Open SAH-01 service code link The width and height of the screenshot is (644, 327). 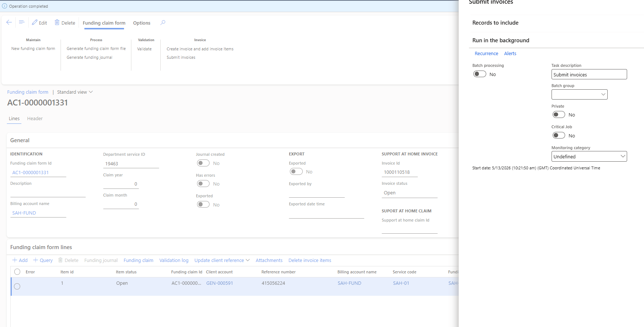pyautogui.click(x=401, y=283)
